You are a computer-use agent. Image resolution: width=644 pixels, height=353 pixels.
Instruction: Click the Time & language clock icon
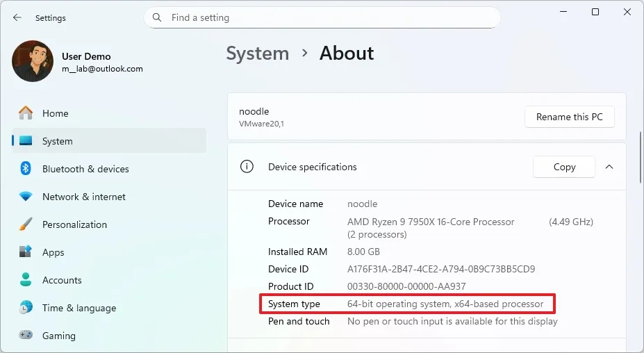(x=26, y=307)
